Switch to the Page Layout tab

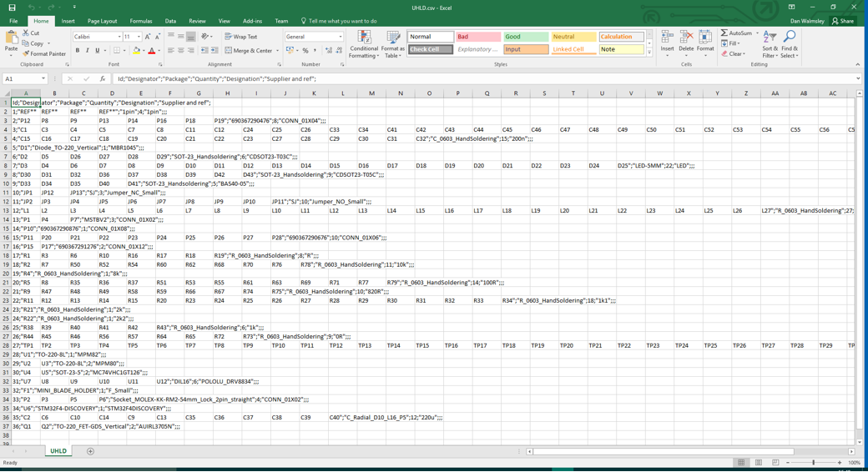tap(102, 21)
